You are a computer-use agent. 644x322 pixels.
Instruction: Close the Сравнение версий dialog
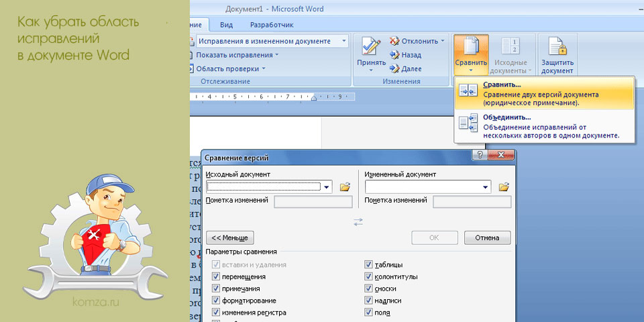(500, 155)
